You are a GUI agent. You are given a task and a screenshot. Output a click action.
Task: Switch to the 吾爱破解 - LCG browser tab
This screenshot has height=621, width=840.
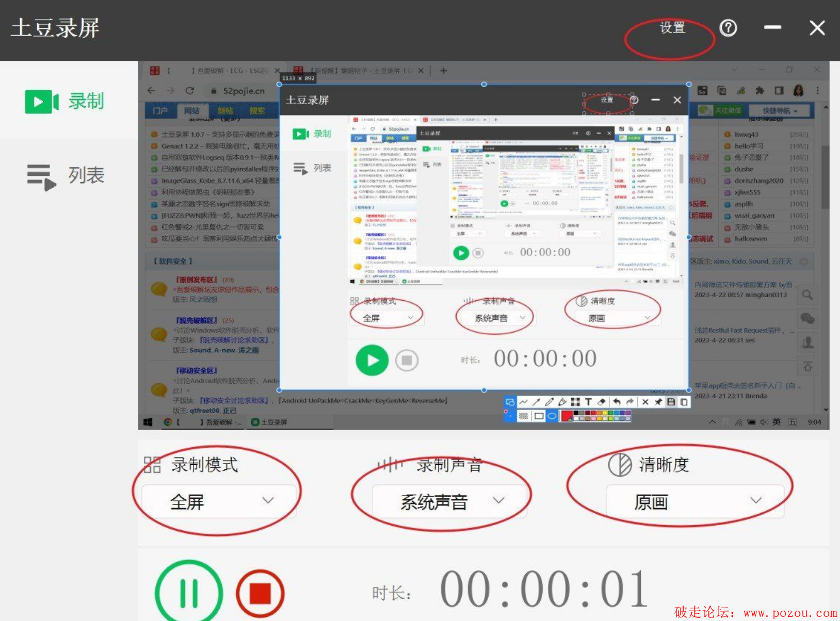click(x=214, y=70)
